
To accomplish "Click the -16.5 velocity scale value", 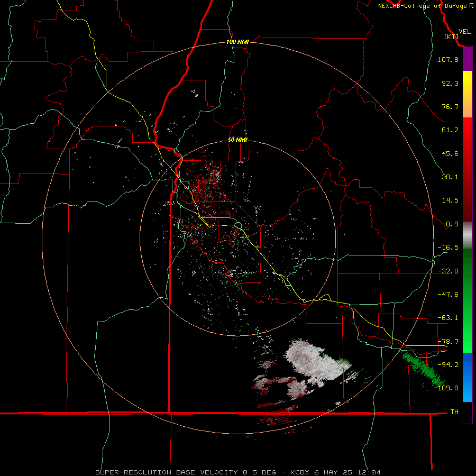I will [448, 248].
